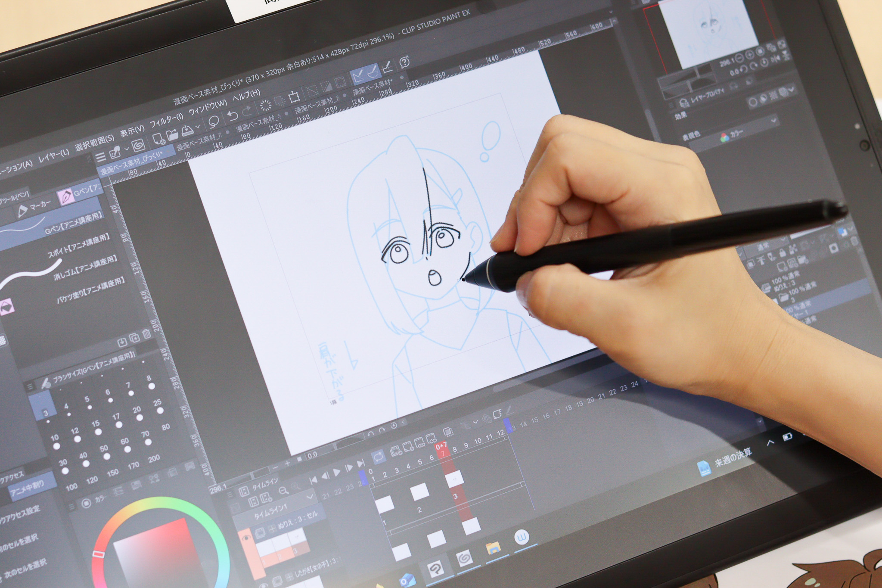Click the hamburger menu beside command bar
This screenshot has height=588, width=882.
100,157
